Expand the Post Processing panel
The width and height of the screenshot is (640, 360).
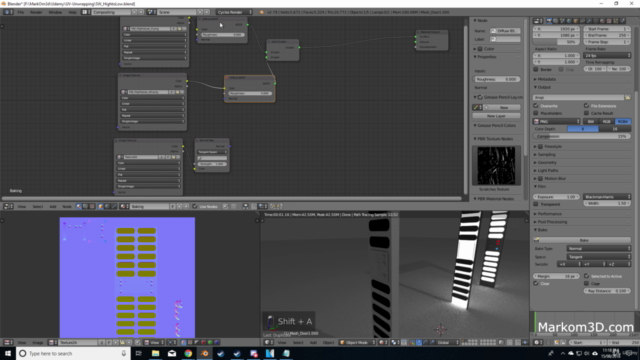[x=551, y=222]
